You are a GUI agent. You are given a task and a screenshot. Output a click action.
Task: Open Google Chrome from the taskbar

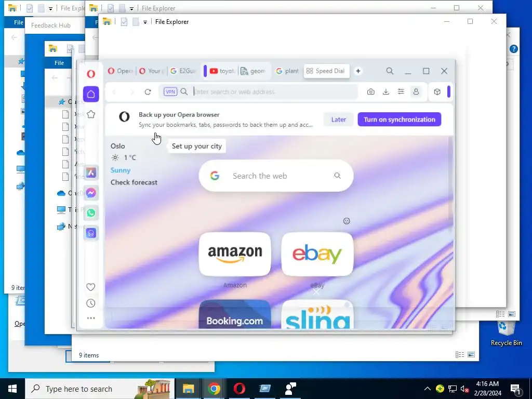pos(214,389)
